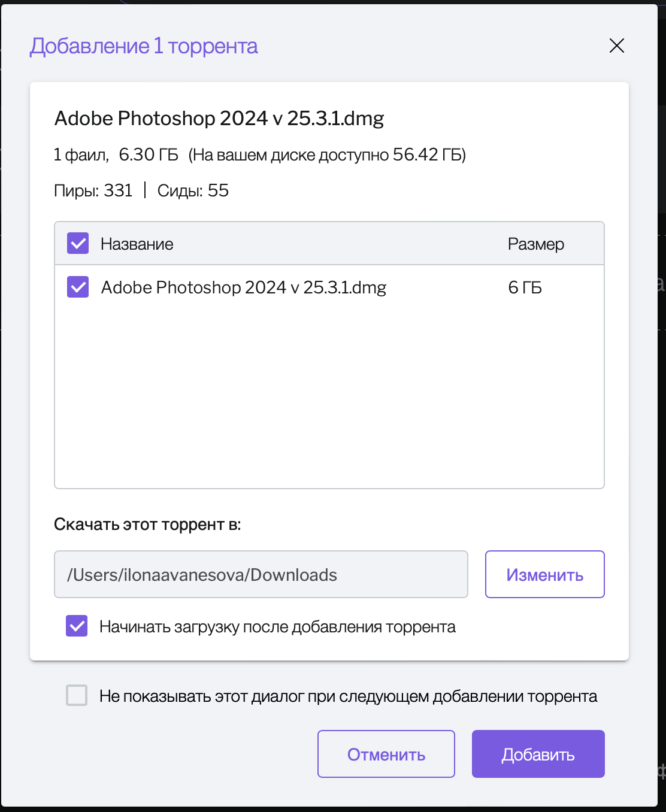
Task: Disable the start download after adding checkbox
Action: (x=77, y=626)
